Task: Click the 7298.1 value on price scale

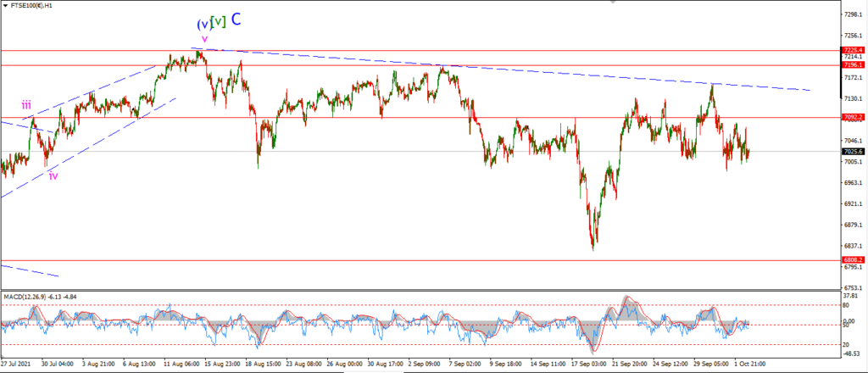Action: (853, 14)
